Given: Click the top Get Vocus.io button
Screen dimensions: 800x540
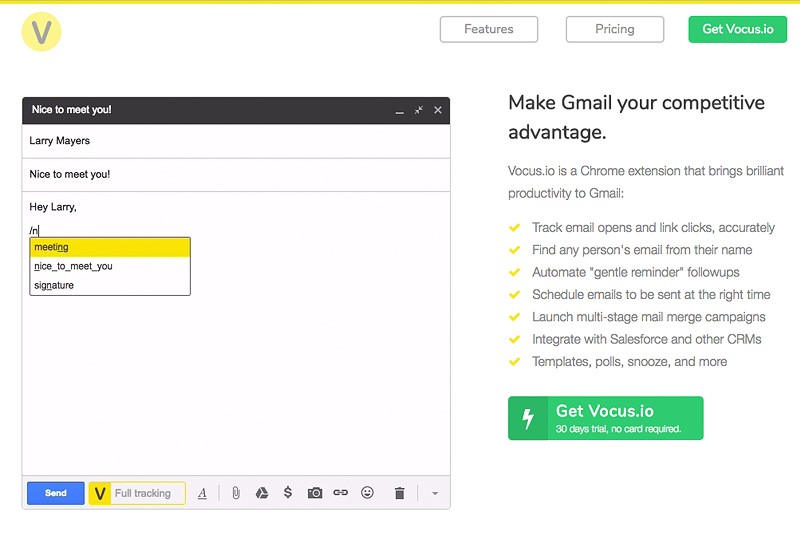Looking at the screenshot, I should point(738,29).
